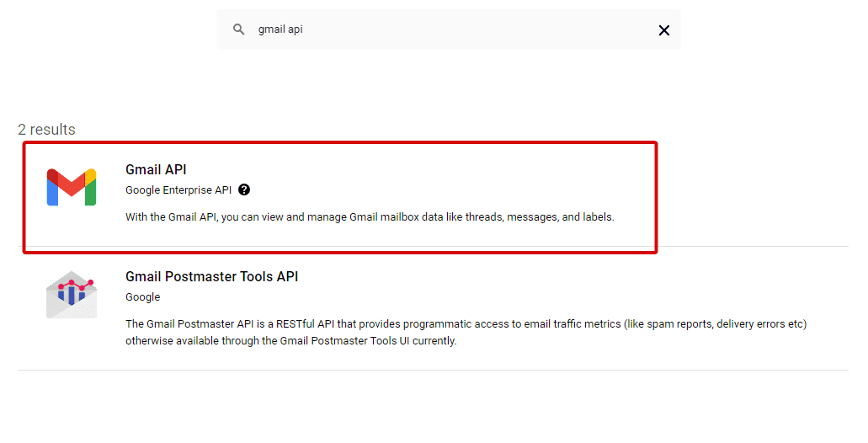Open the Gmail Postmaster Tools icon
Image resolution: width=868 pixels, height=443 pixels.
[x=72, y=295]
